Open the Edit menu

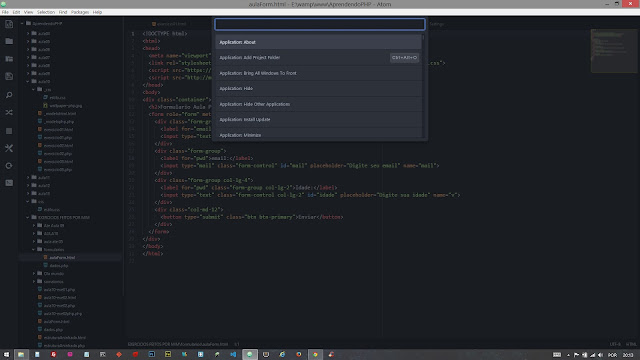click(x=16, y=12)
